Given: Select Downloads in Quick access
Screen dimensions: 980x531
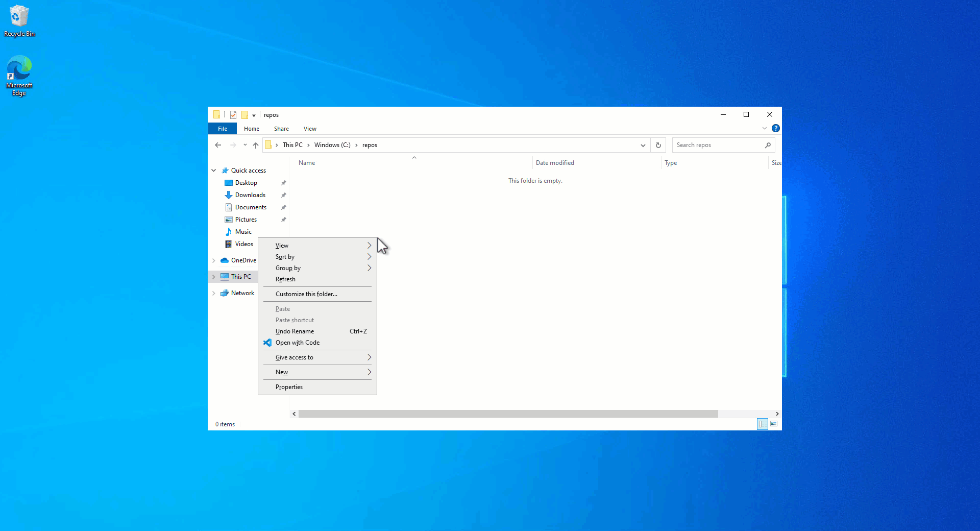Looking at the screenshot, I should coord(250,195).
